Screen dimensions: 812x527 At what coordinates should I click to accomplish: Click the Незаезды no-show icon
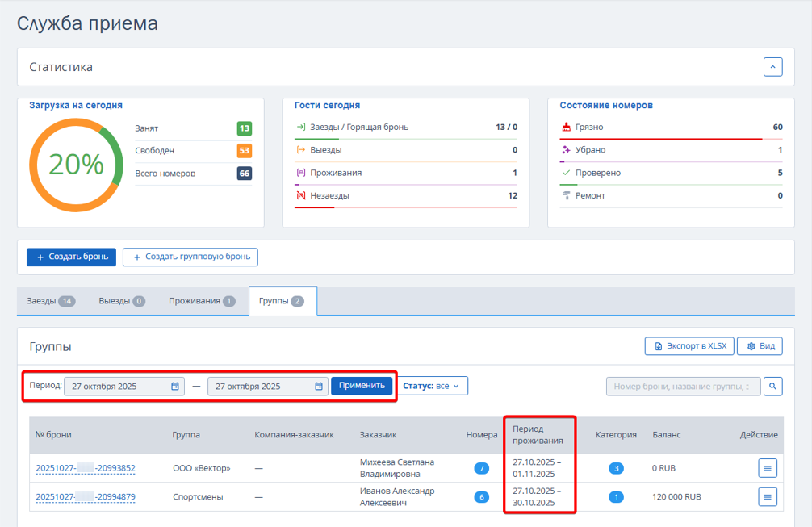pyautogui.click(x=301, y=195)
